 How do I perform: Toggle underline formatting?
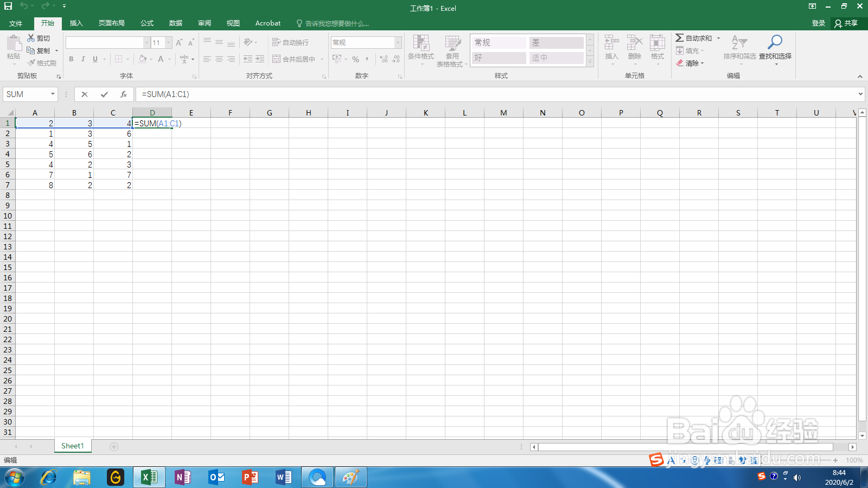[x=95, y=59]
